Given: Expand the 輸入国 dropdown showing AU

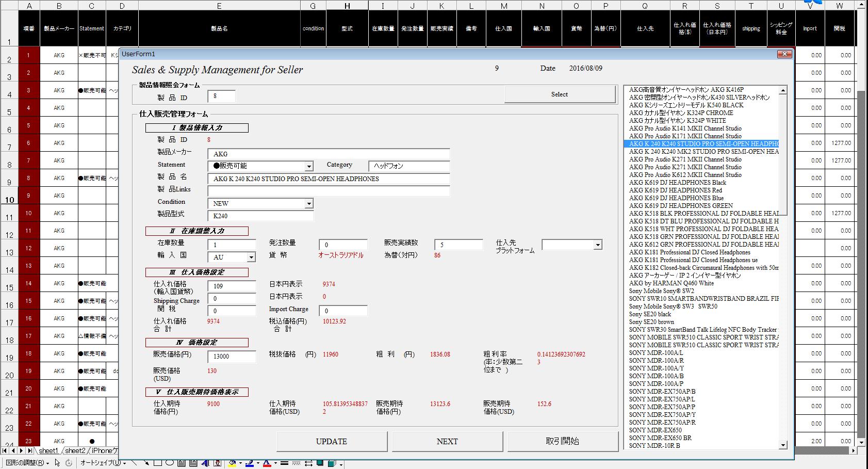Looking at the screenshot, I should click(251, 257).
